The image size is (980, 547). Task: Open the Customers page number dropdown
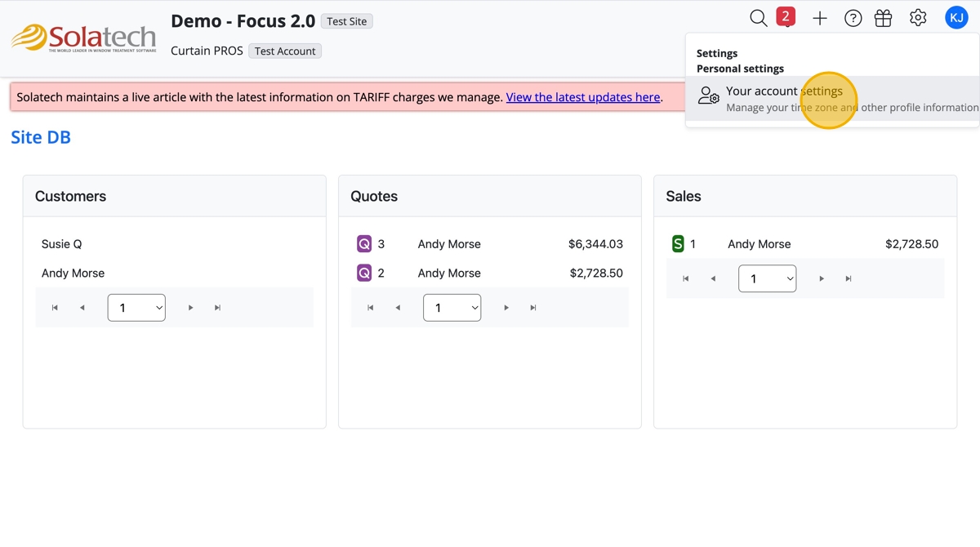pos(136,308)
